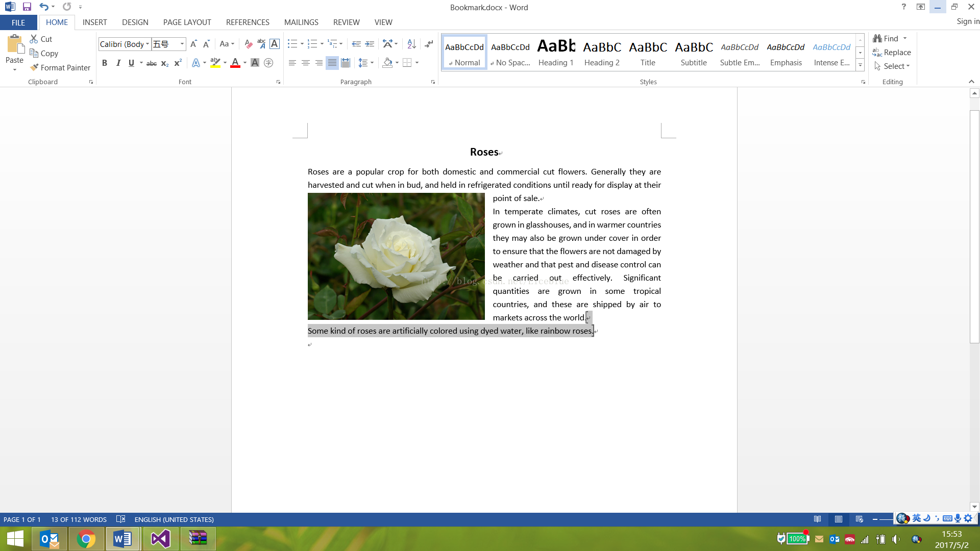Switch to the DESIGN tab

tap(135, 22)
